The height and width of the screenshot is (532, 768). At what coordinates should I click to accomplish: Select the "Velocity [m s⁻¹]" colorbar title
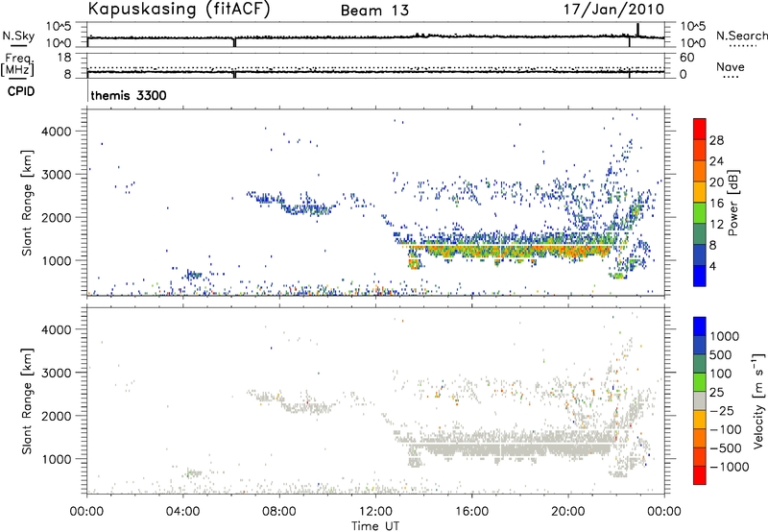(x=758, y=400)
